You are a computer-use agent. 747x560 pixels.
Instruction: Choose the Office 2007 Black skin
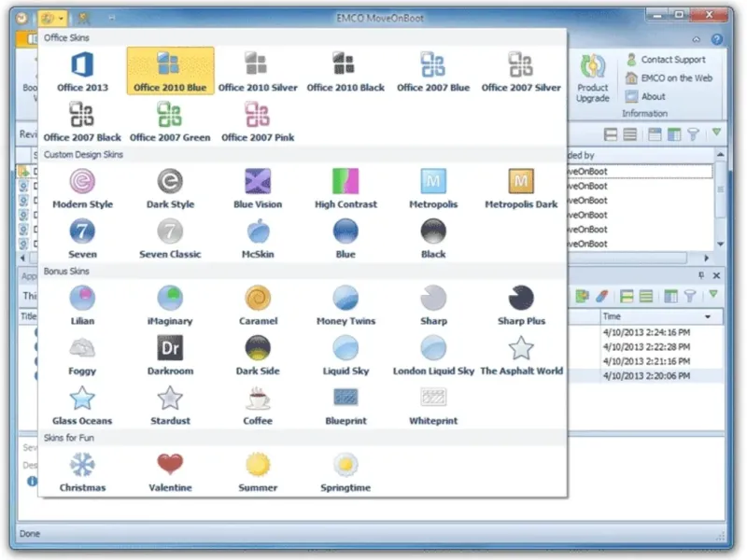[x=82, y=121]
